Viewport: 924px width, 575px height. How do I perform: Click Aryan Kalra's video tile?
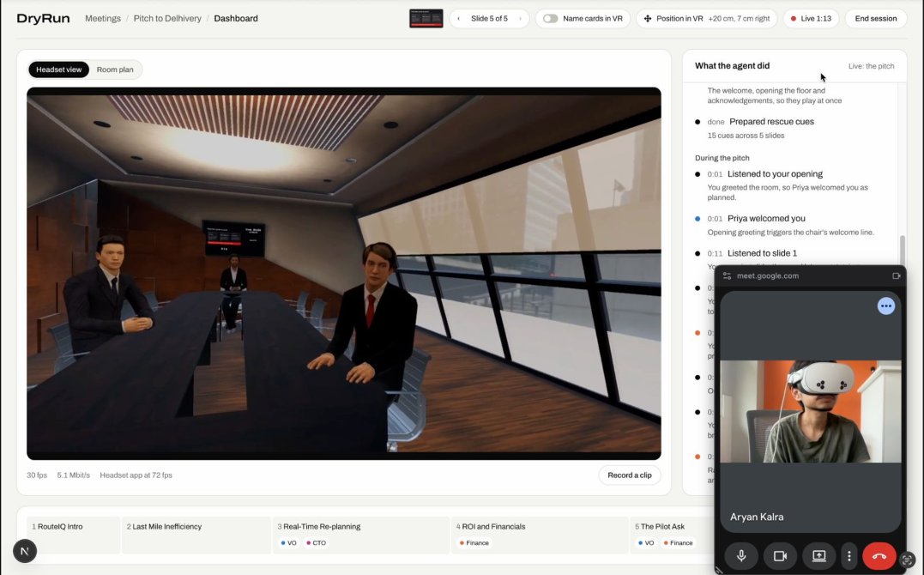click(810, 412)
